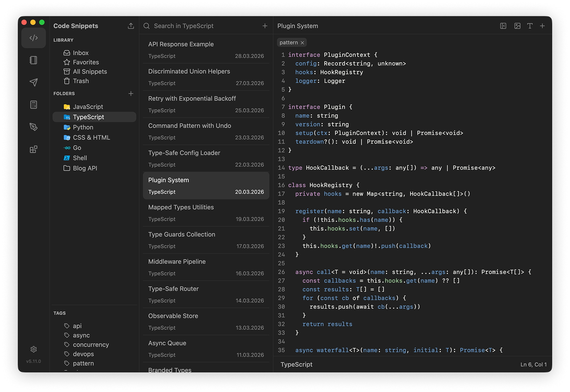The width and height of the screenshot is (570, 392).
Task: Open the dev tools blocks icon
Action: 33,149
